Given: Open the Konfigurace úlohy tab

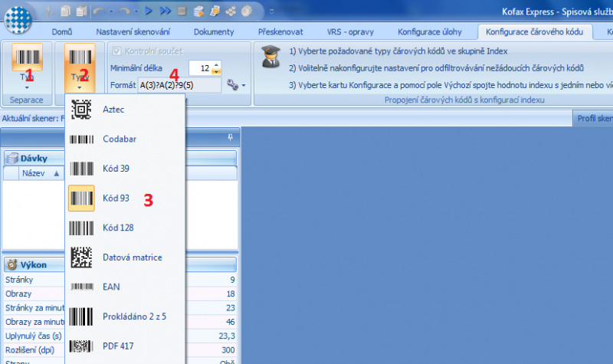Looking at the screenshot, I should point(430,31).
